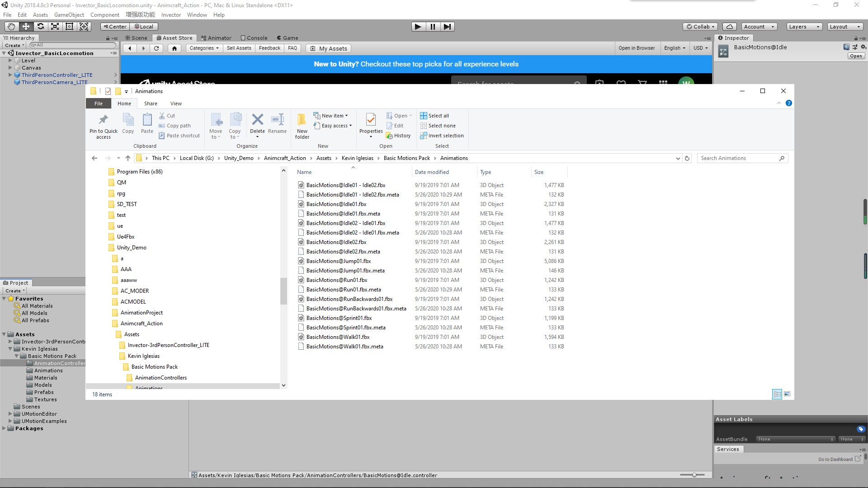The height and width of the screenshot is (488, 868).
Task: Open the Layers dropdown
Action: [804, 27]
